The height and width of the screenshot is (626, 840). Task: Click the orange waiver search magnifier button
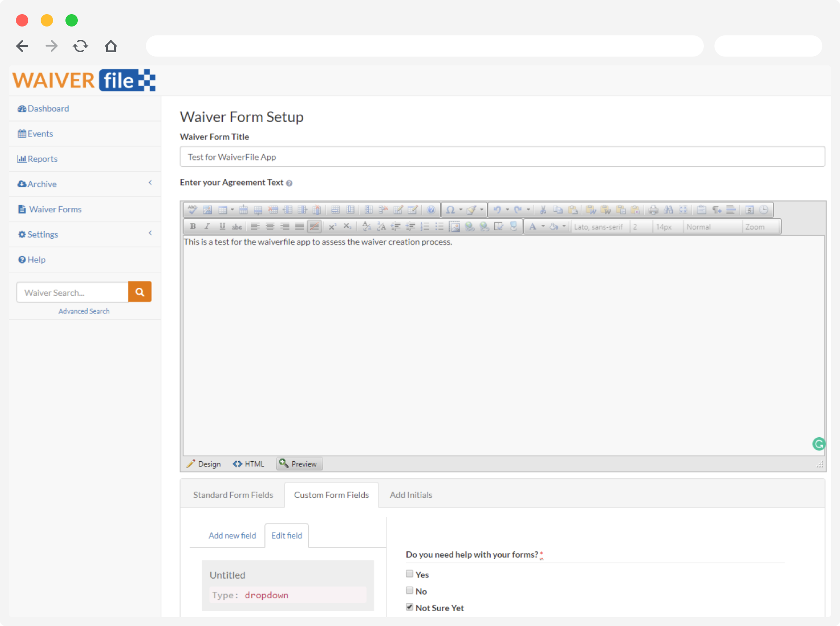(x=140, y=292)
